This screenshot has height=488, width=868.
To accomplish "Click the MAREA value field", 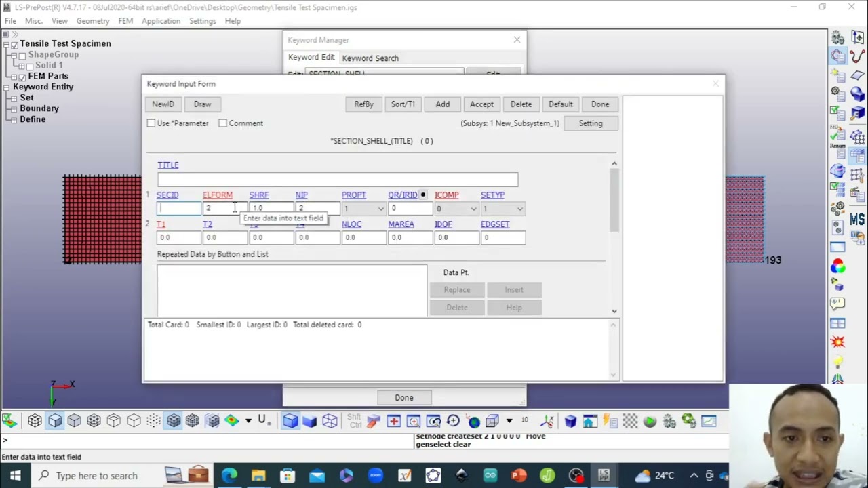I will pos(410,238).
